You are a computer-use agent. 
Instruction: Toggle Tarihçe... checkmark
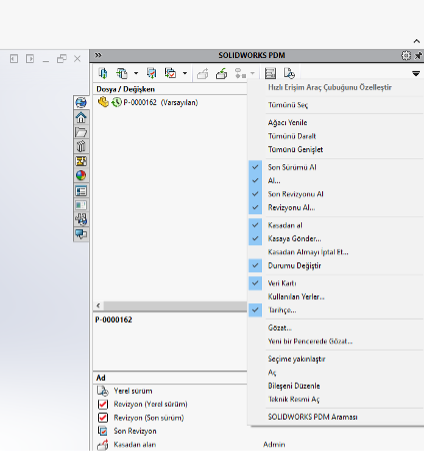(x=255, y=310)
